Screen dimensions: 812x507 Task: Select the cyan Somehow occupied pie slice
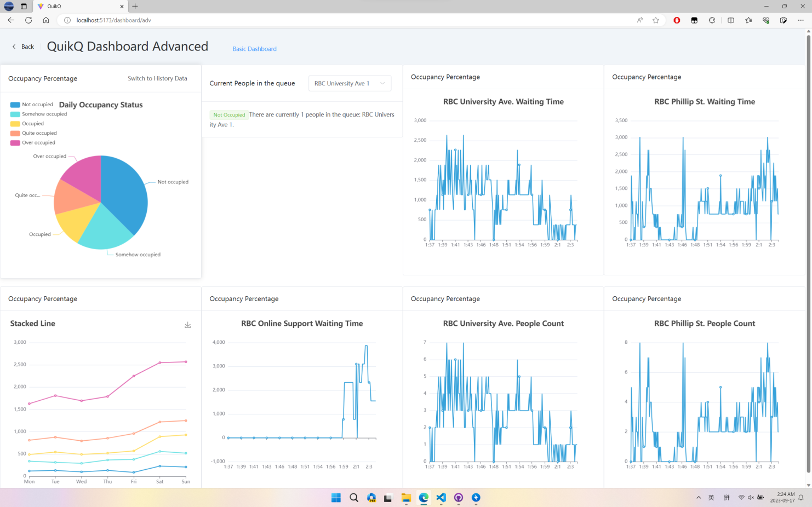pyautogui.click(x=107, y=230)
